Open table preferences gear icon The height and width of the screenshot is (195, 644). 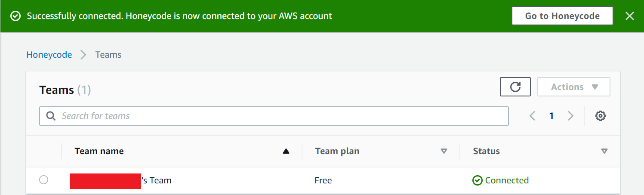pyautogui.click(x=601, y=116)
